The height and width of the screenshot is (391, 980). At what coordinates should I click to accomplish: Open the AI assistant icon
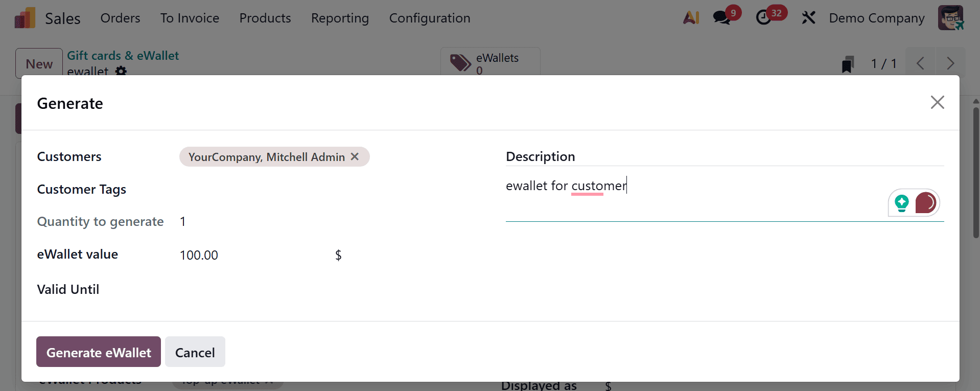(691, 18)
